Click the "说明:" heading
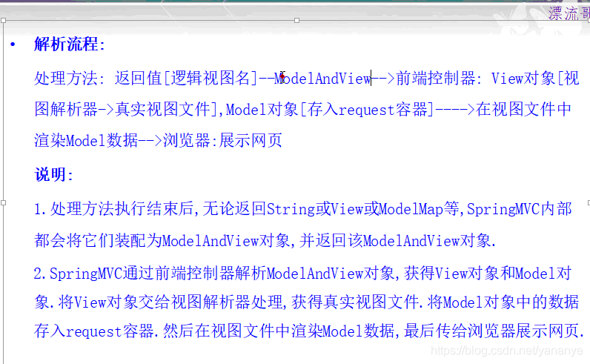 pos(54,175)
